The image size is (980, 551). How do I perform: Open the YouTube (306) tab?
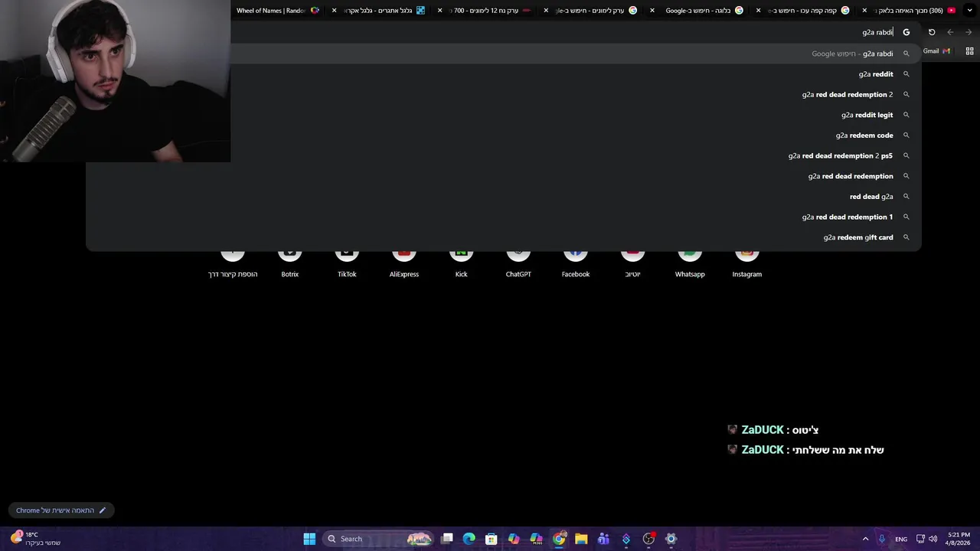pos(915,11)
